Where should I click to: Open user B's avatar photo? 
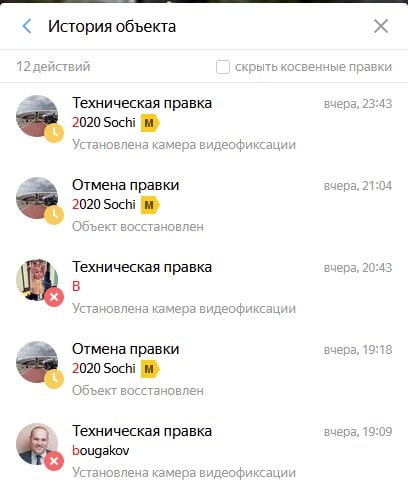click(37, 280)
